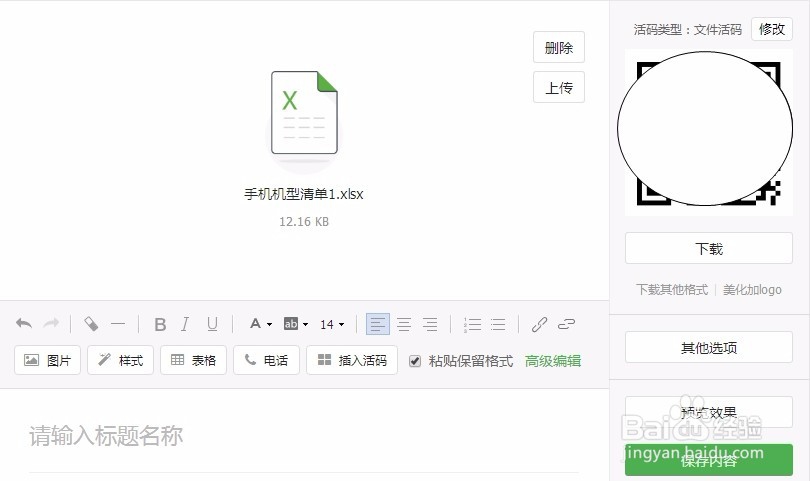Screen dimensions: 810x481
Task: Insert a bulleted list
Action: tap(498, 324)
